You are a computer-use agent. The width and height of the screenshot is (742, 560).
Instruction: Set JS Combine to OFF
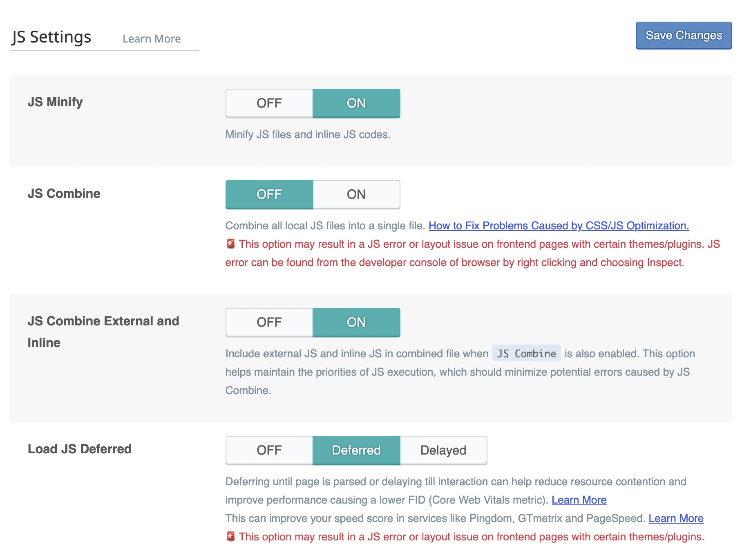[269, 194]
